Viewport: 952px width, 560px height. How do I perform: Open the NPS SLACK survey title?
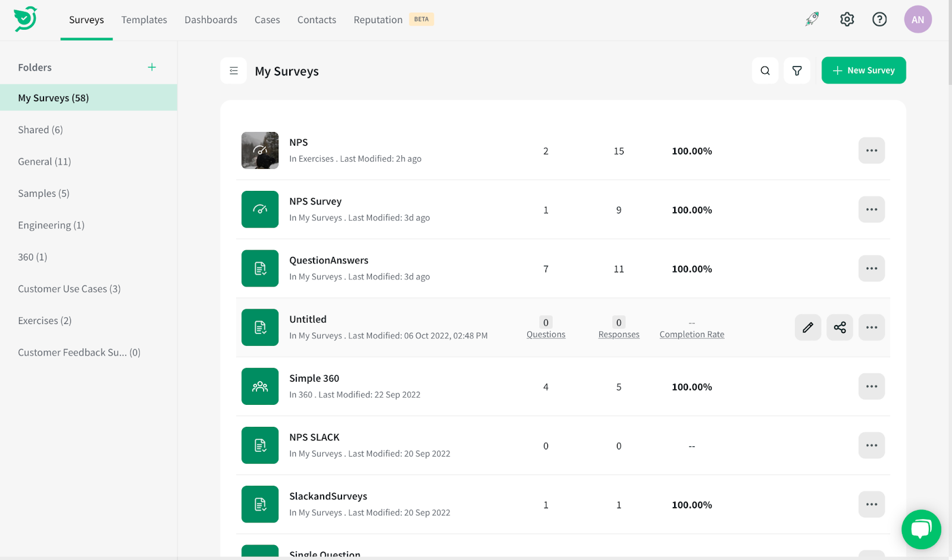point(314,437)
